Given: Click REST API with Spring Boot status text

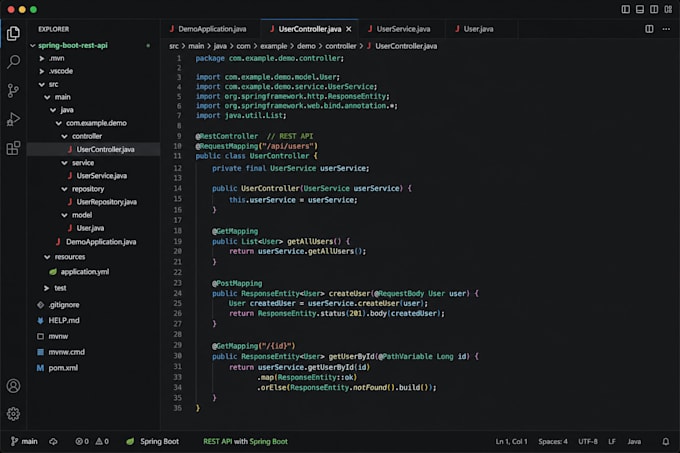Looking at the screenshot, I should [x=245, y=441].
